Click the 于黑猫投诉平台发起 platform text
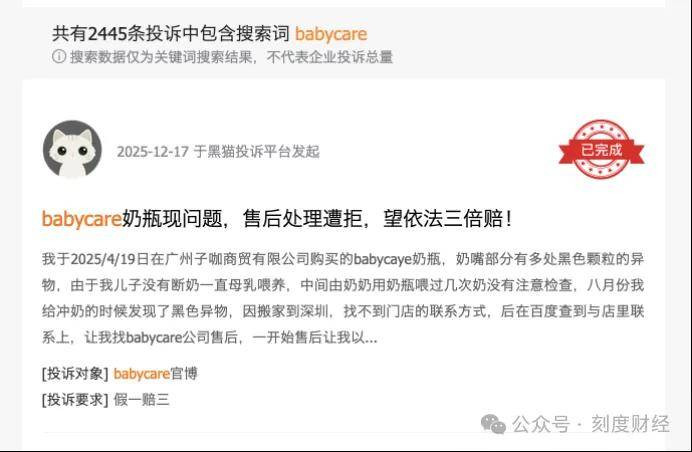 (256, 151)
